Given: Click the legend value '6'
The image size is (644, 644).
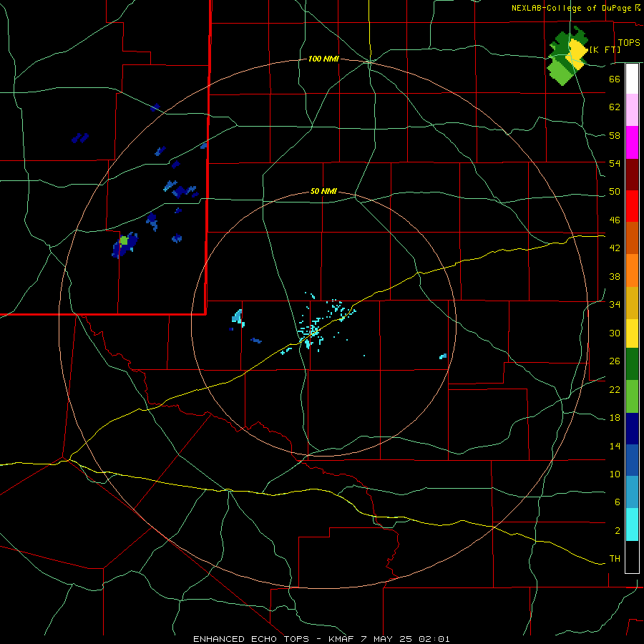Looking at the screenshot, I should (618, 502).
